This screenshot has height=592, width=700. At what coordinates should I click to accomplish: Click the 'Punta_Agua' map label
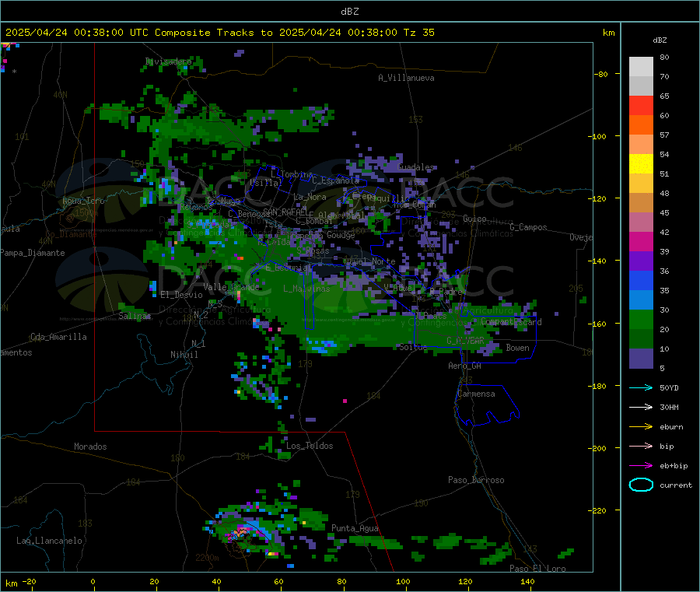click(x=355, y=528)
